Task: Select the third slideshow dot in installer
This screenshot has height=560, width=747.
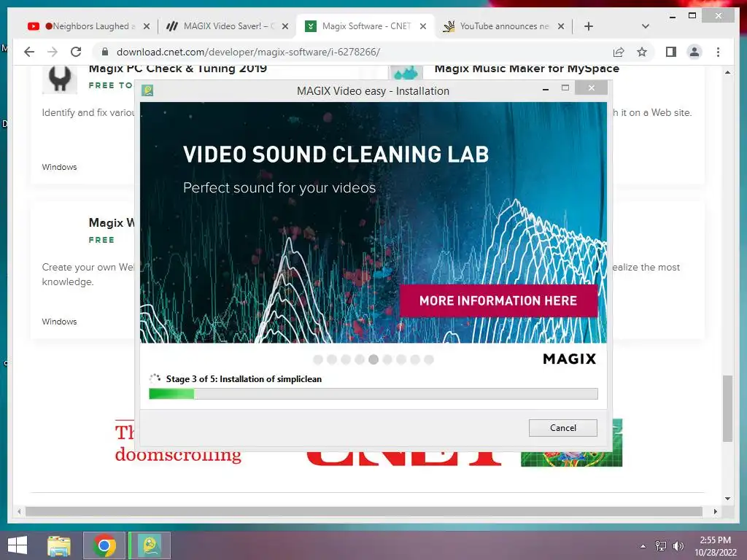Action: pyautogui.click(x=346, y=359)
